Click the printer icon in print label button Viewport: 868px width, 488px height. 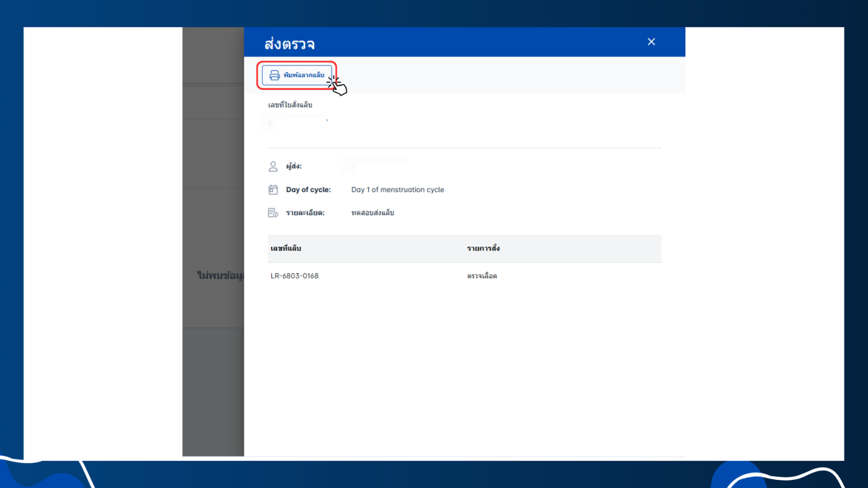click(x=274, y=75)
